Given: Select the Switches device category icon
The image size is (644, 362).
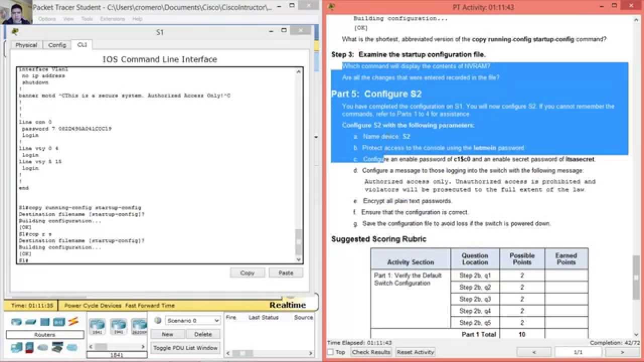Looking at the screenshot, I should pos(31,322).
